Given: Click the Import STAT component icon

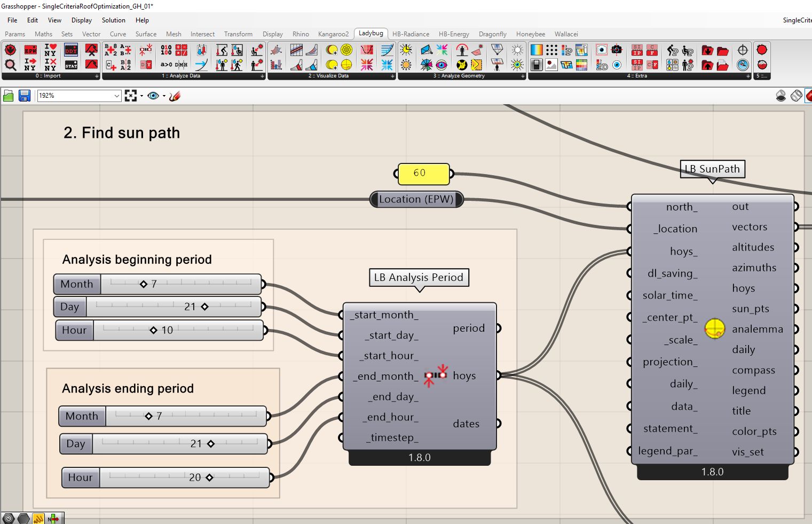Looking at the screenshot, I should click(71, 65).
